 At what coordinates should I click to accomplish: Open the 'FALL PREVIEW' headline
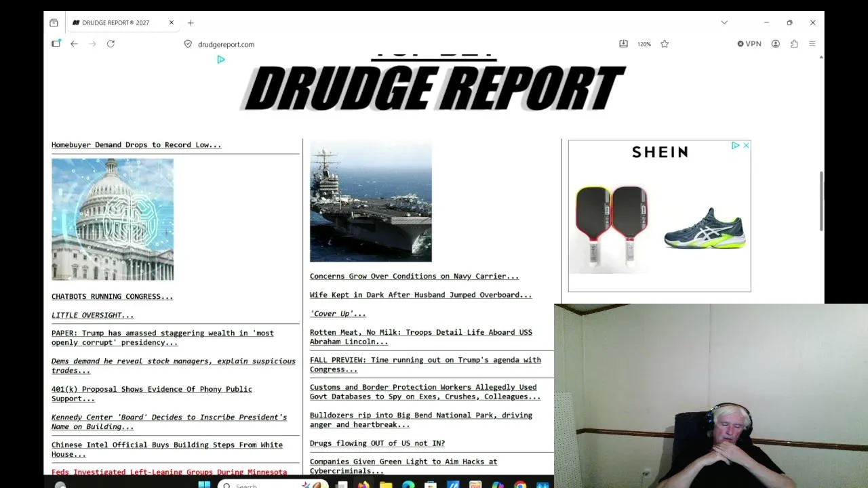(425, 365)
